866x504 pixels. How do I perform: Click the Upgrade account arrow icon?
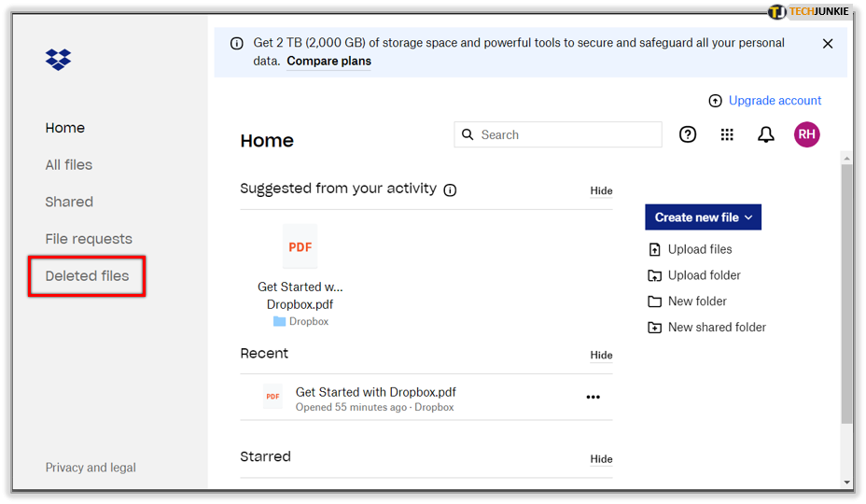pos(715,101)
